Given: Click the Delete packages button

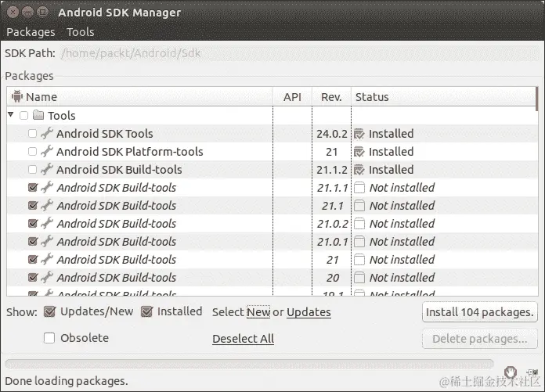Looking at the screenshot, I should pos(480,339).
